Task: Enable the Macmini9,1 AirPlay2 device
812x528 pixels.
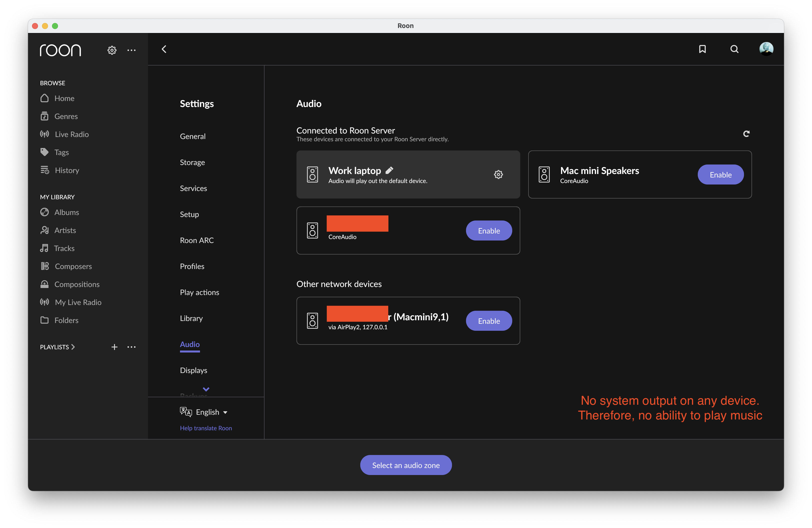Action: pos(489,320)
